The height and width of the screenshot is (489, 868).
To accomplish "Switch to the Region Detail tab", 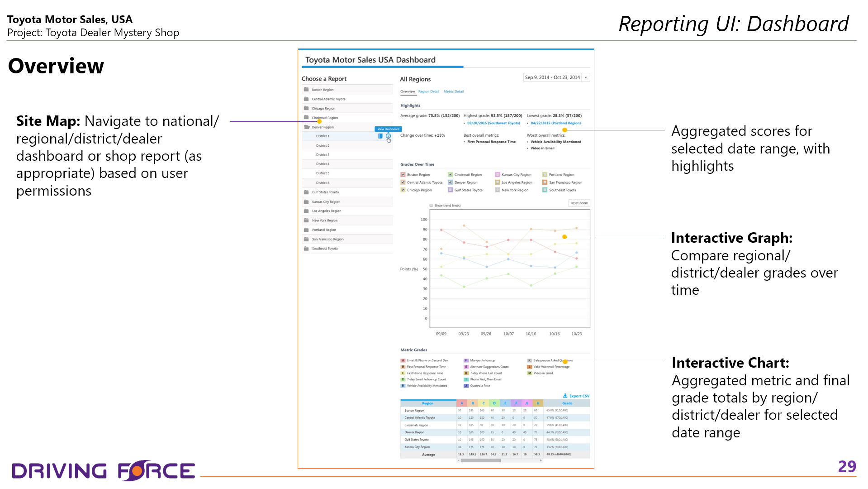I will point(428,91).
